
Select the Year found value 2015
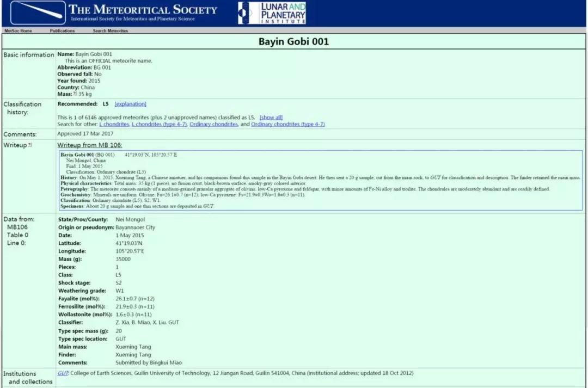point(95,81)
